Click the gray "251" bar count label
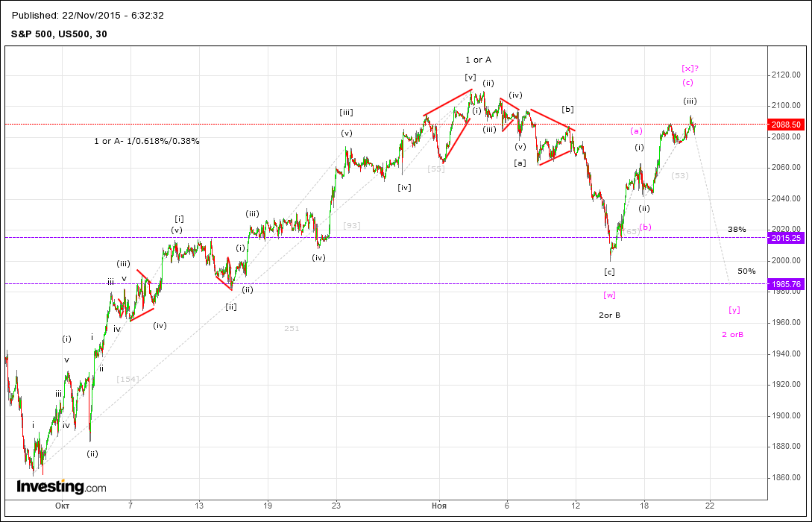The image size is (812, 522). pos(292,328)
